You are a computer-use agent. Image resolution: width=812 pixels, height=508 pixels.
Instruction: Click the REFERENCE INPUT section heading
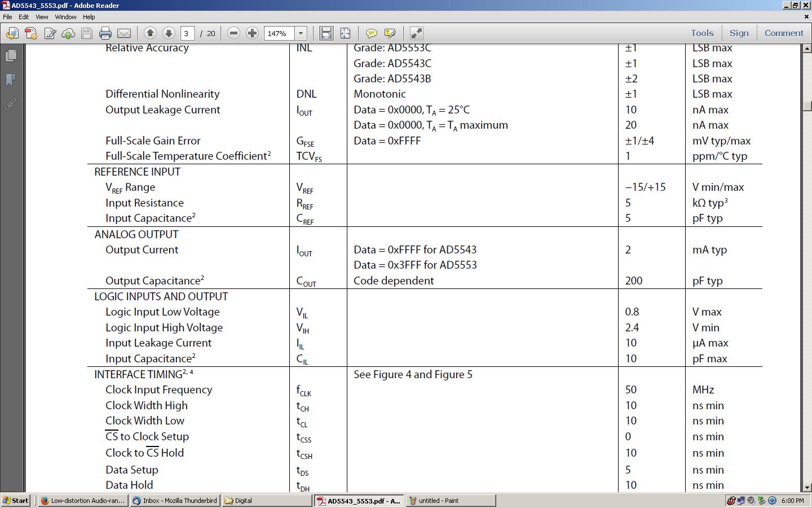point(137,172)
